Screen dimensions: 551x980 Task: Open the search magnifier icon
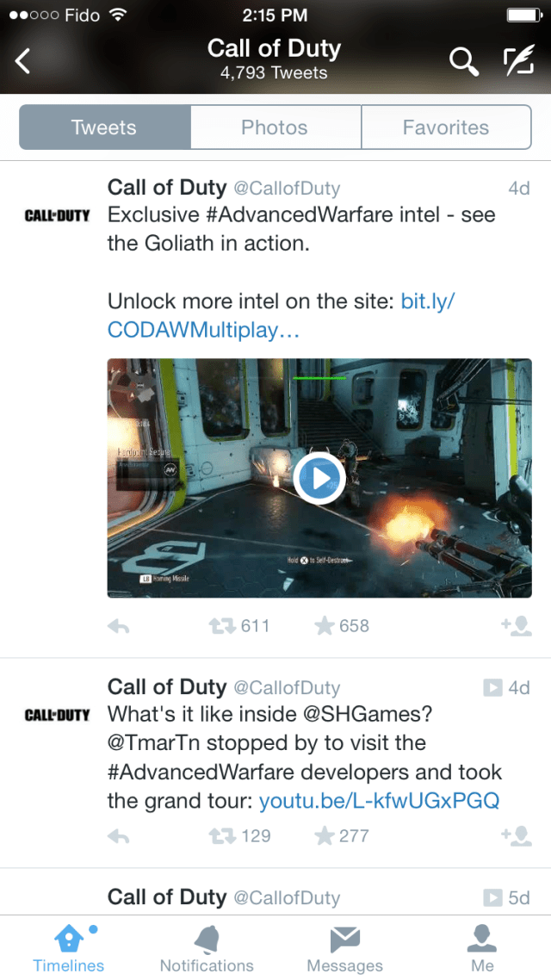coord(464,61)
